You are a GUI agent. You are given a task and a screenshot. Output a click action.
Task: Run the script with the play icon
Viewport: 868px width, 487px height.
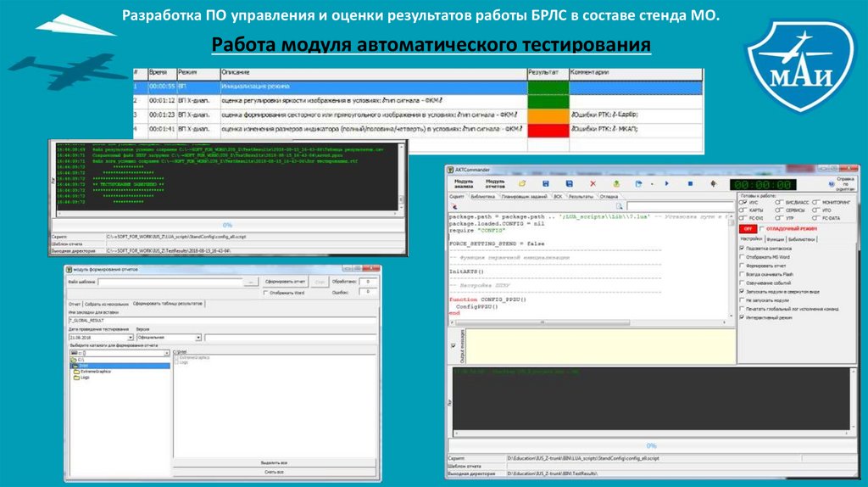tap(666, 183)
